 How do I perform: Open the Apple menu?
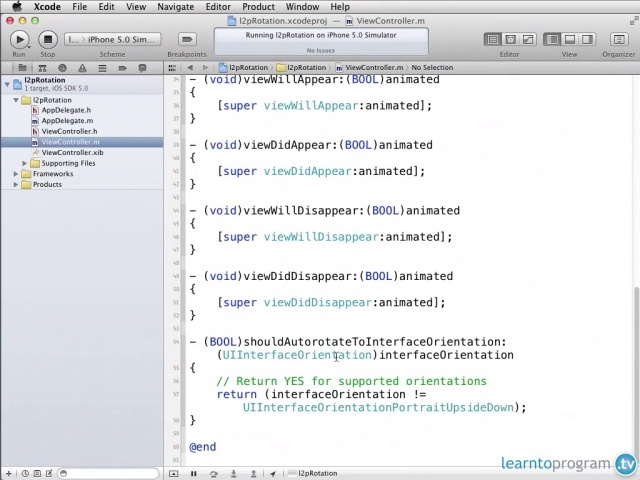tap(17, 7)
